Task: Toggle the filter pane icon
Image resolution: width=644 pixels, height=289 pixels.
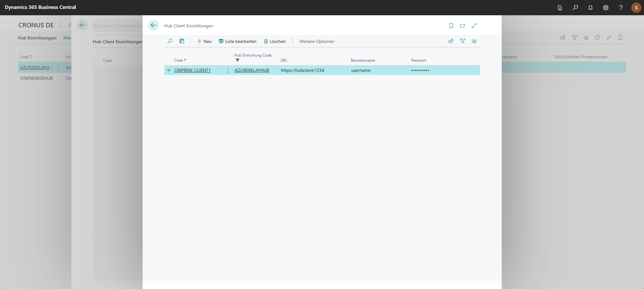Action: (x=463, y=41)
